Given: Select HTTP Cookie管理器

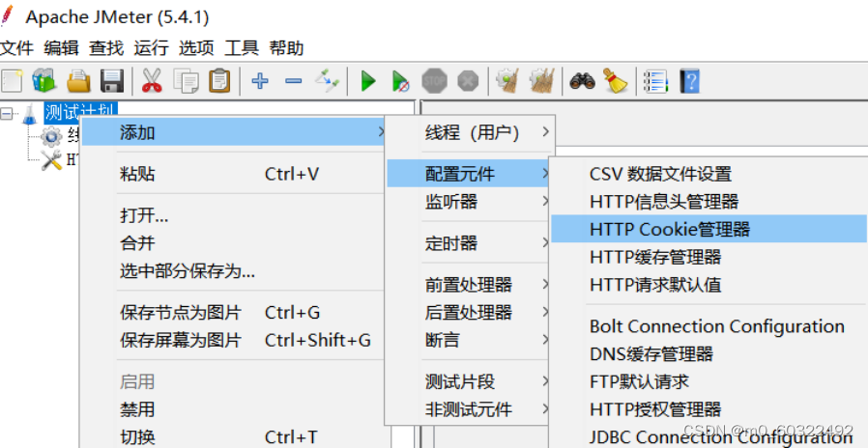Looking at the screenshot, I should [x=709, y=229].
